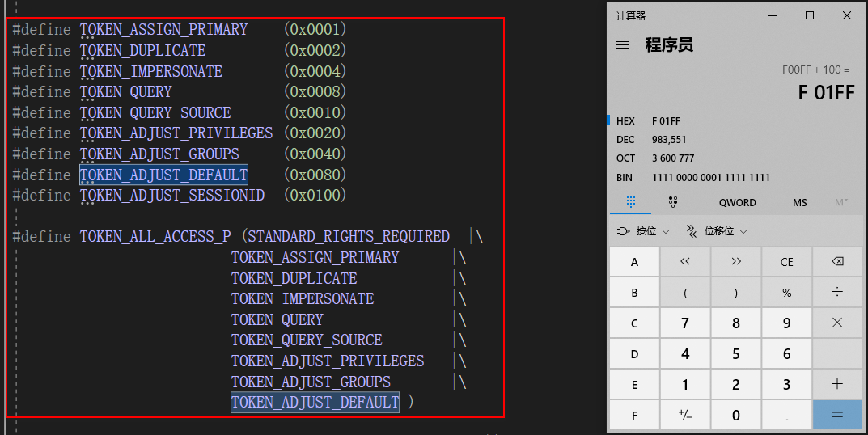This screenshot has width=868, height=435.
Task: Click the TOKEN_ALL_ACCESS_P macro name
Action: (155, 237)
